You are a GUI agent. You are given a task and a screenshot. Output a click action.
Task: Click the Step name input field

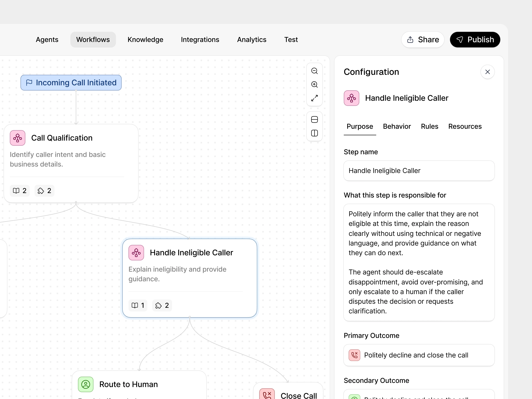419,171
